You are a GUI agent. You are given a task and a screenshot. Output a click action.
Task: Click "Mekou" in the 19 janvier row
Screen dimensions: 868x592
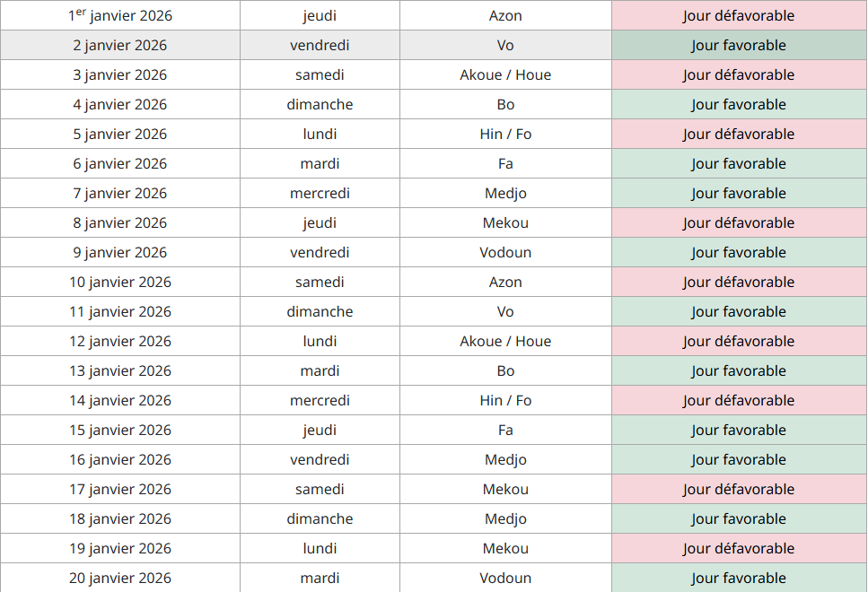(x=505, y=549)
